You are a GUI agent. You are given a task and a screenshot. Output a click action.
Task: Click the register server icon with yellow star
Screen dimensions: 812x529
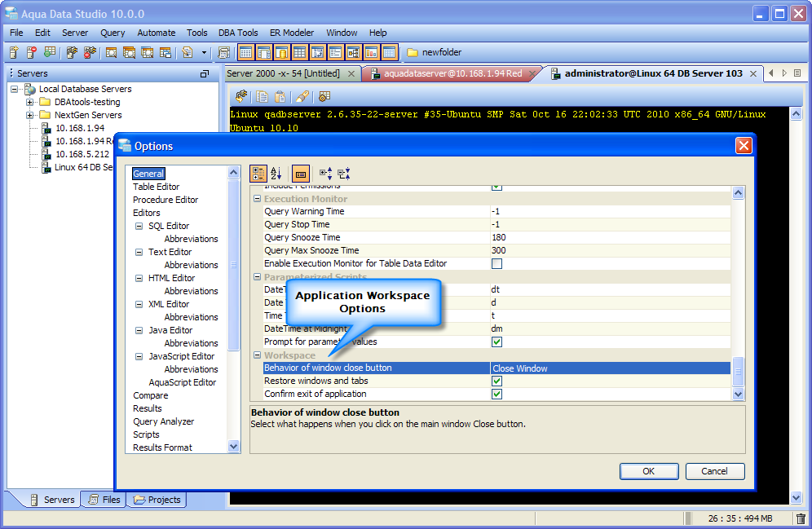point(14,52)
